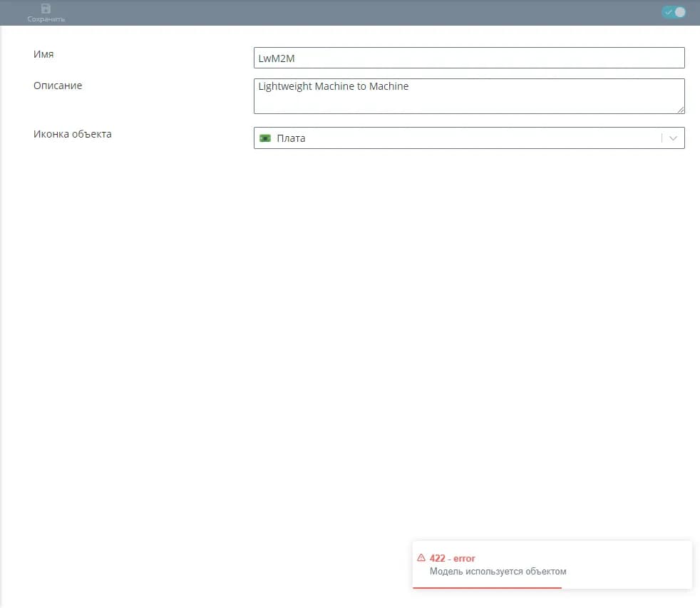Expand the chevron arrow of icon selector
Screen dimensions: 700x608
673,138
